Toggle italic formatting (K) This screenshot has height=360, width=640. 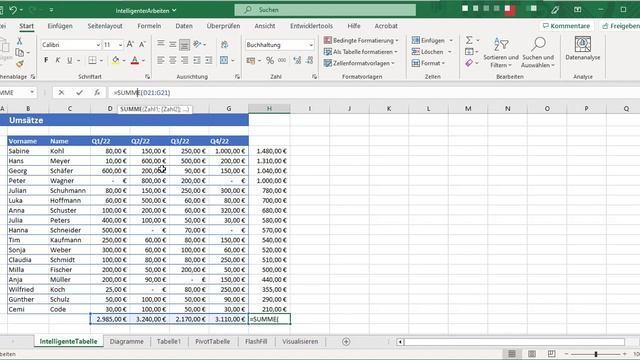tap(58, 60)
